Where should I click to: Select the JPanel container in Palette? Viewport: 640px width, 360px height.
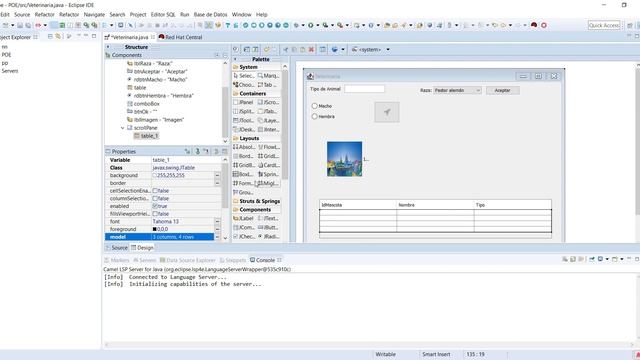click(x=244, y=102)
